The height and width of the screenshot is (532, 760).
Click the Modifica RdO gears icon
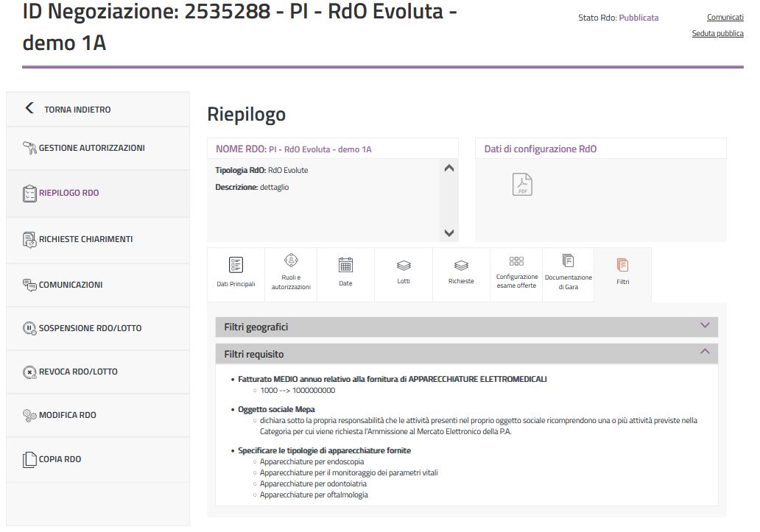29,415
